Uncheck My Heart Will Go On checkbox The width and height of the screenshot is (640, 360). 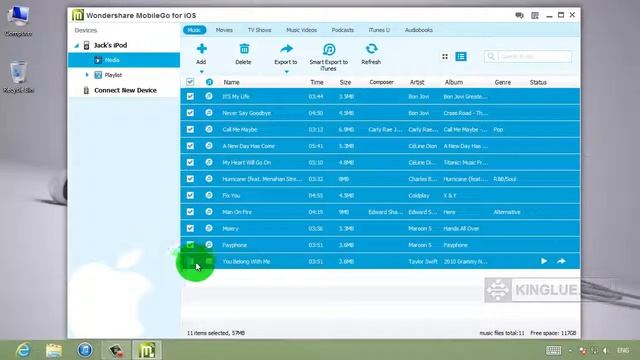pos(190,162)
